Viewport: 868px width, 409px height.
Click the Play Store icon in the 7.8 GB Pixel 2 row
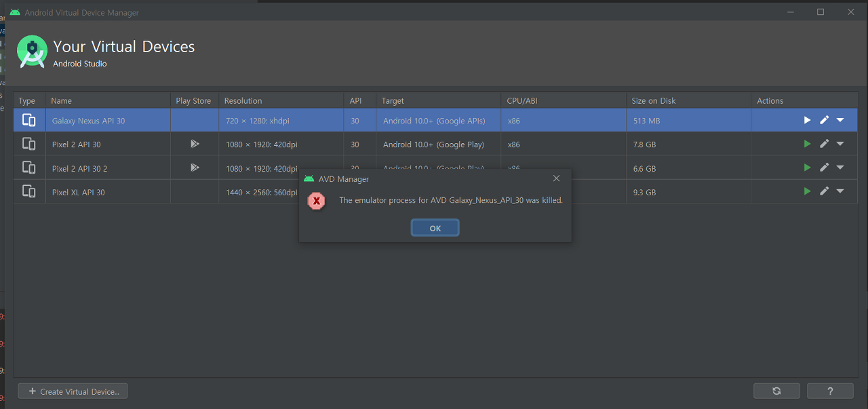195,144
